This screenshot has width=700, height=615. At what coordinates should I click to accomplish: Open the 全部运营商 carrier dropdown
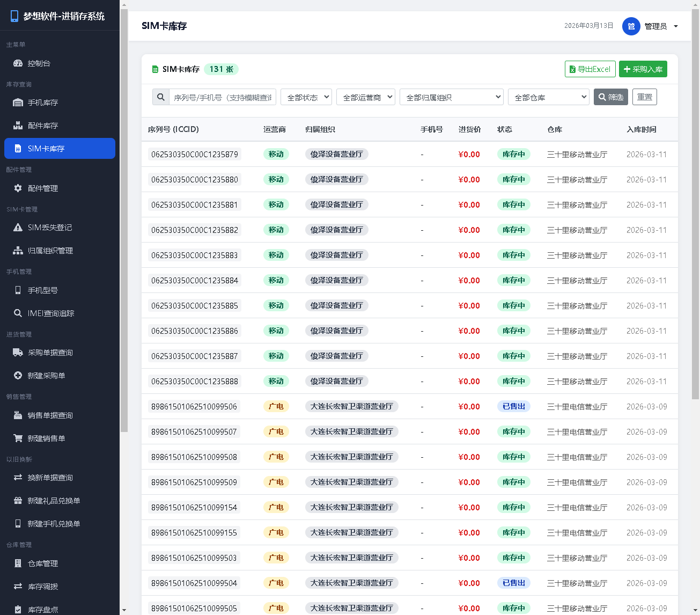click(365, 97)
